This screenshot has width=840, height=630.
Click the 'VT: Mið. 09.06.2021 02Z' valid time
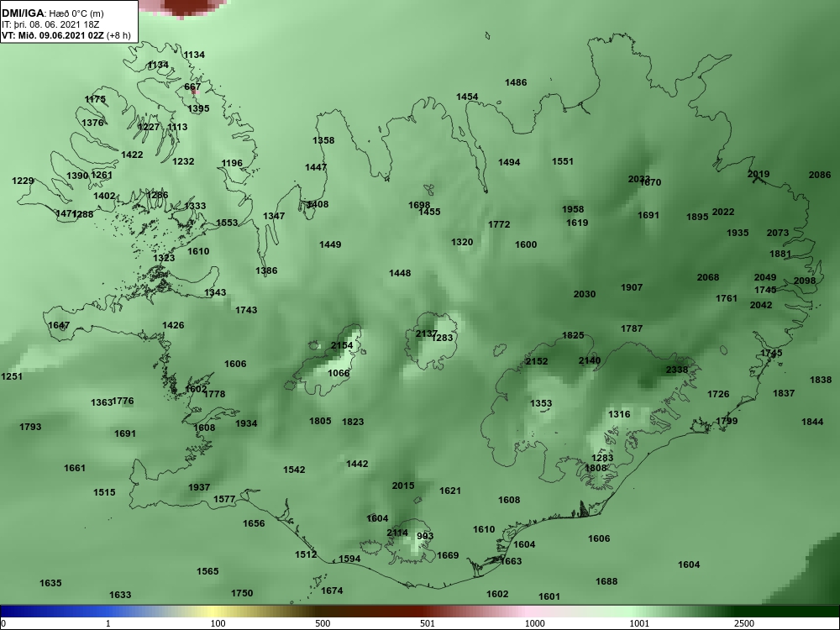(x=53, y=35)
